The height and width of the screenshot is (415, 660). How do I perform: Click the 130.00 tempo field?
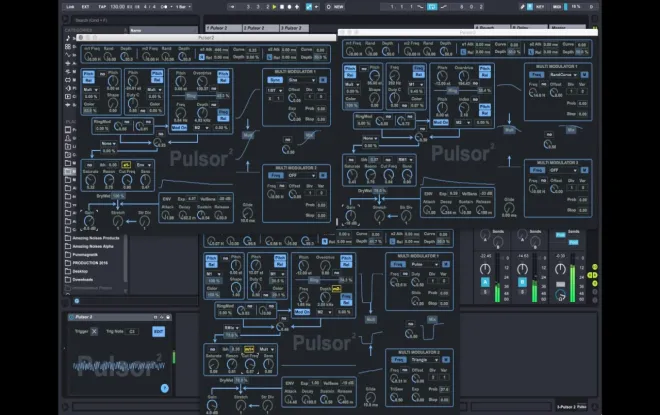(x=118, y=7)
